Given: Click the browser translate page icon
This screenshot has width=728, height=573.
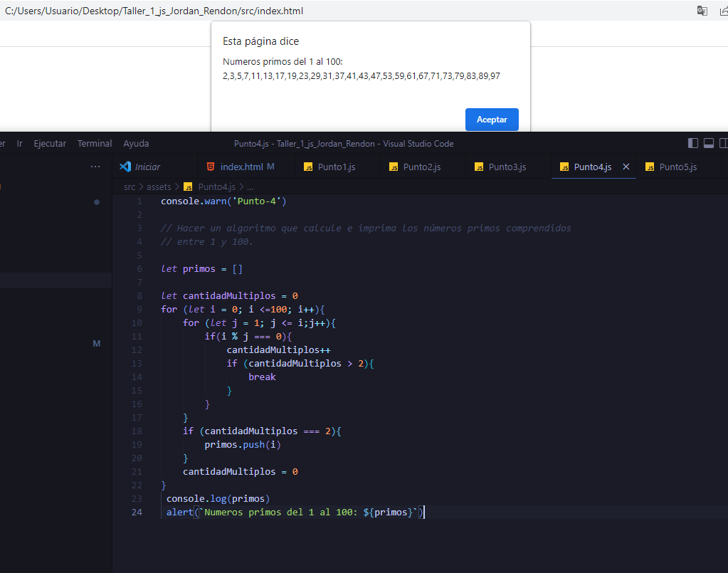Looking at the screenshot, I should tap(702, 11).
